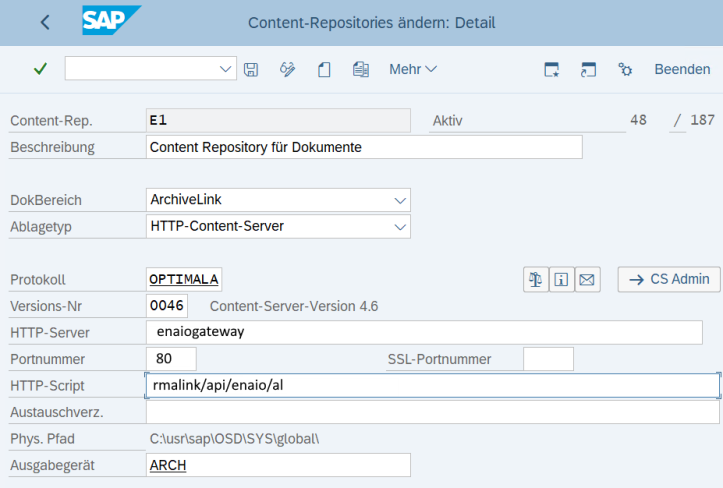Click the envelope send certificate icon

[587, 280]
